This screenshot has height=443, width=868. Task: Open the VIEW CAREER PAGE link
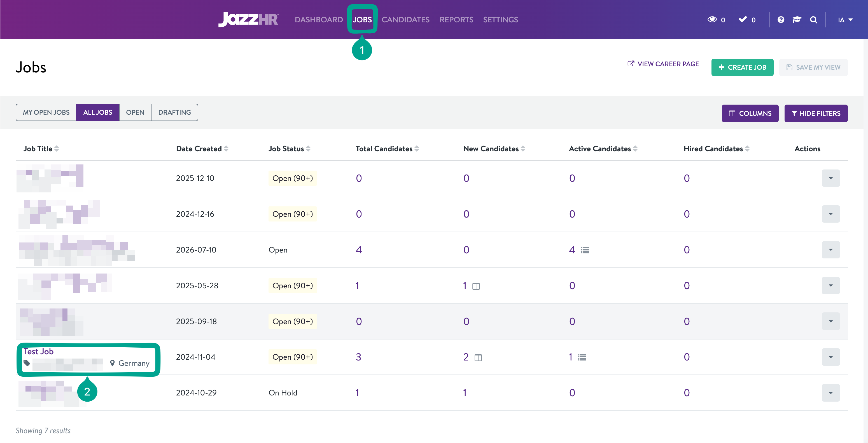(x=663, y=64)
